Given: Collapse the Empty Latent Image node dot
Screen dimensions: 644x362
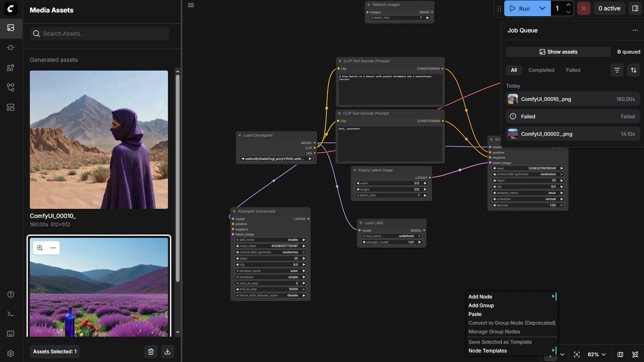Looking at the screenshot, I should tap(355, 170).
